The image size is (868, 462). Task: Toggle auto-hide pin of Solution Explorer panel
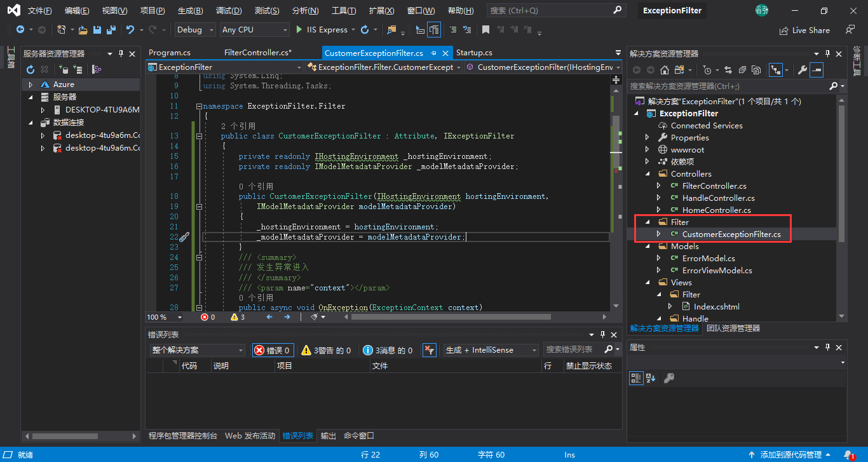[827, 54]
